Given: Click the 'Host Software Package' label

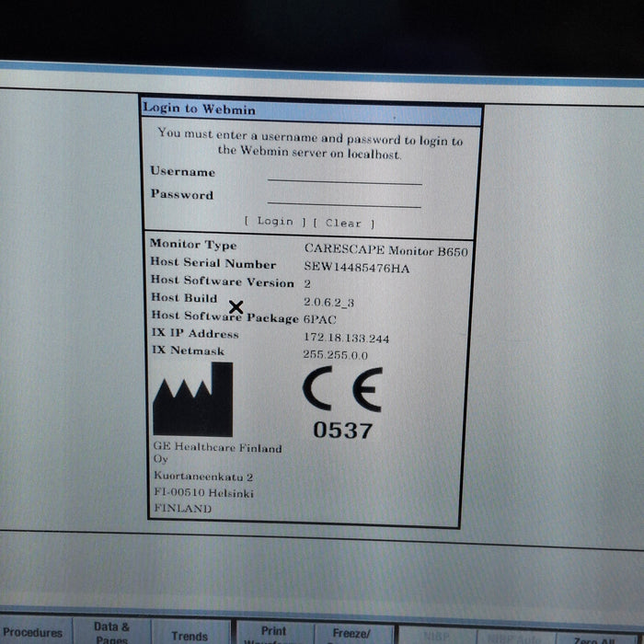Looking at the screenshot, I should pos(225,316).
